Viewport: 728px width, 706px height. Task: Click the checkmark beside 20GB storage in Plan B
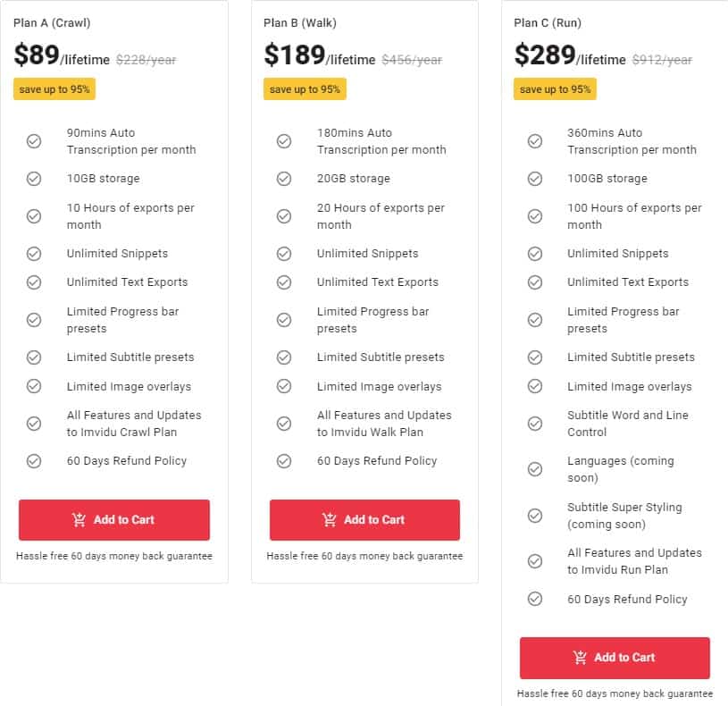285,179
